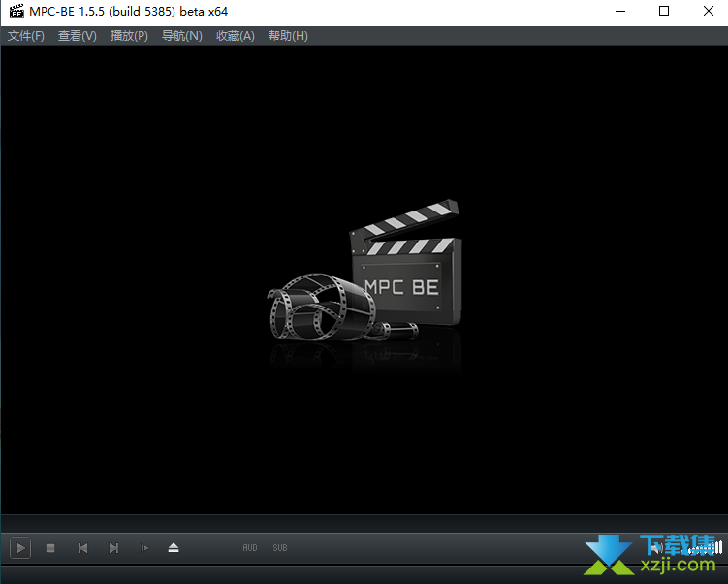Close the MPC-BE window
Screen dimensions: 728x584
coord(708,11)
